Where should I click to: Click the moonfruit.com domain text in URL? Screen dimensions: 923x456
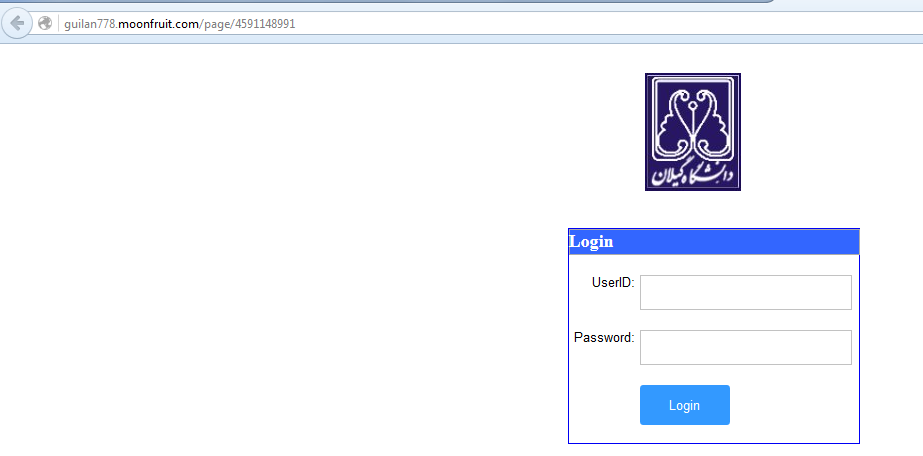[x=159, y=24]
